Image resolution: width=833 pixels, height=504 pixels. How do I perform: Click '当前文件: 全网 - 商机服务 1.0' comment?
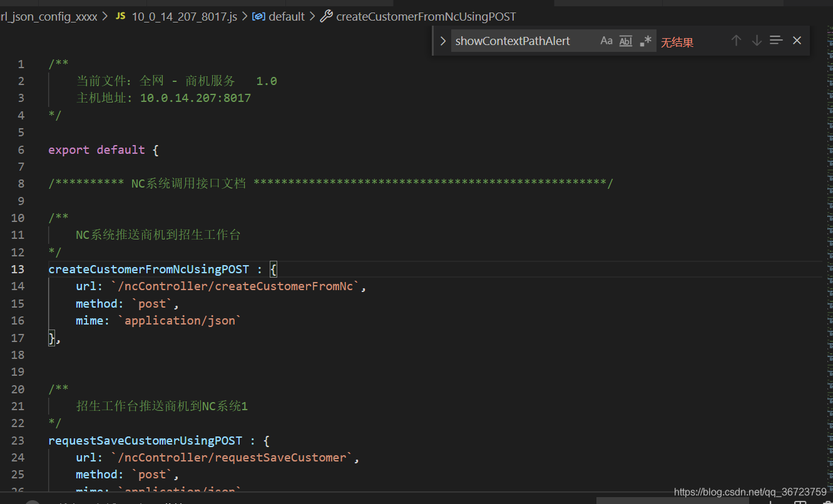(176, 81)
